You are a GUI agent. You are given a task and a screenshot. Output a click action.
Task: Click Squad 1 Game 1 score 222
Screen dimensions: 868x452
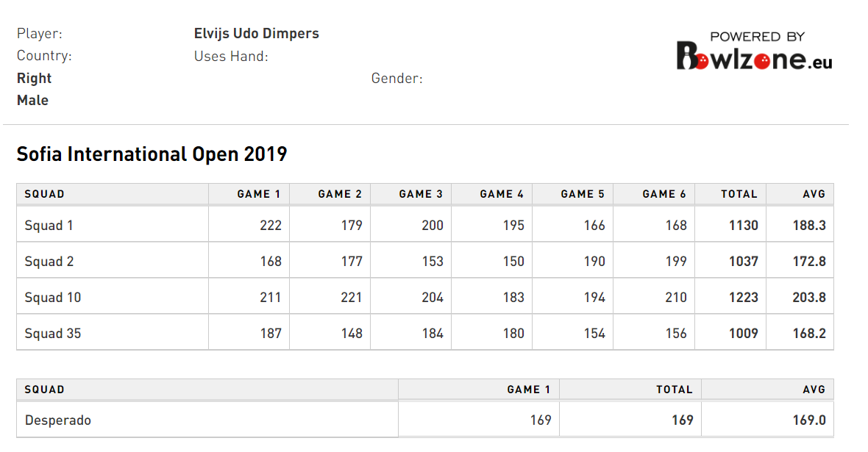(271, 226)
